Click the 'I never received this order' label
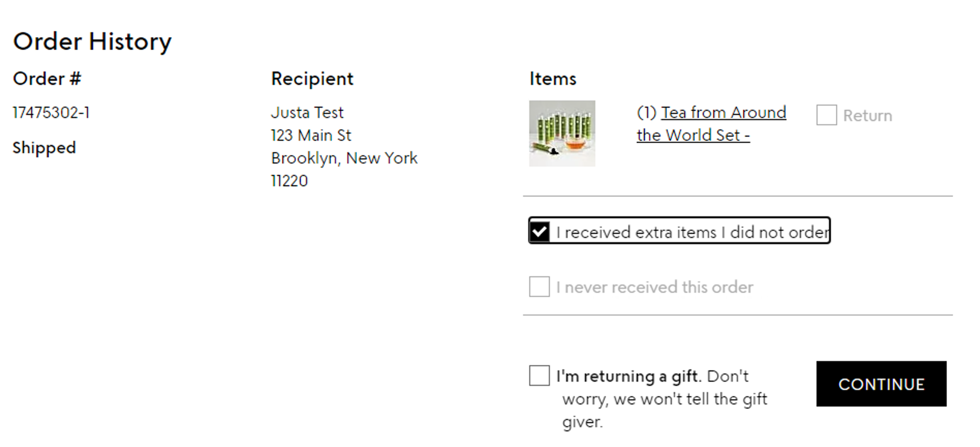The width and height of the screenshot is (980, 447). (x=655, y=287)
